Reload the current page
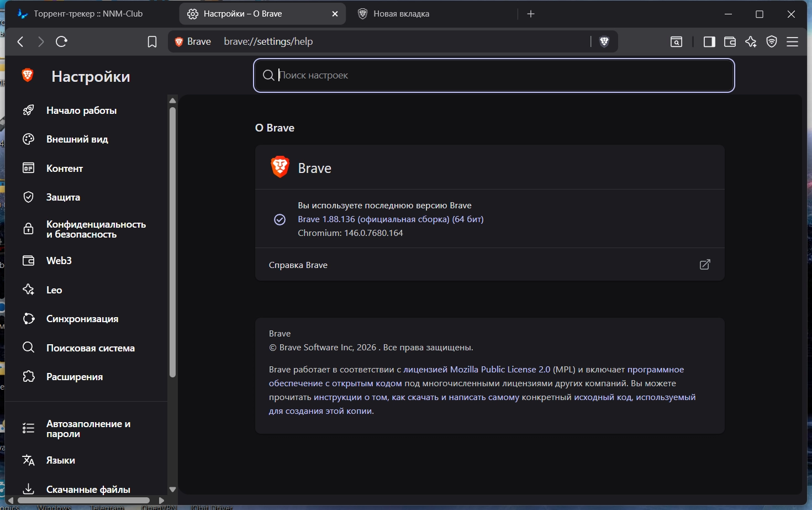Viewport: 812px width, 510px height. pos(61,41)
